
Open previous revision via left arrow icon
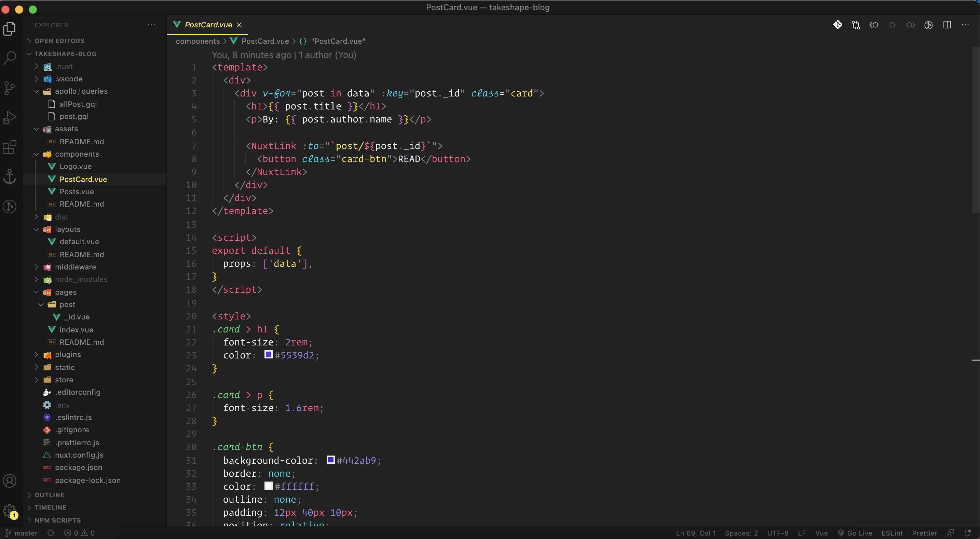pos(874,25)
